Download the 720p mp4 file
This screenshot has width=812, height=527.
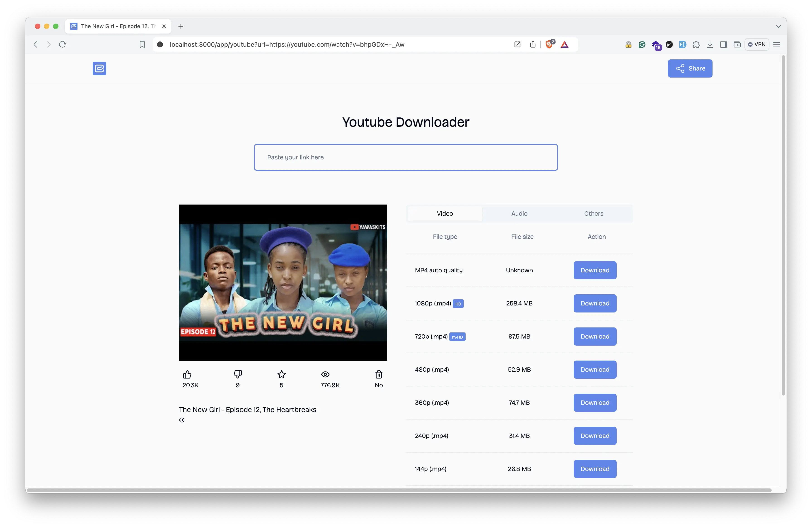pyautogui.click(x=595, y=337)
